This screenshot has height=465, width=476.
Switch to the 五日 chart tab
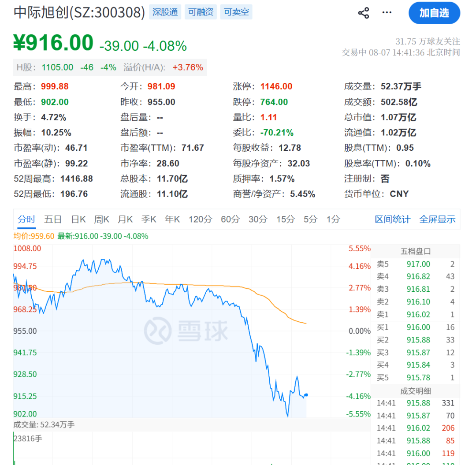pyautogui.click(x=53, y=219)
